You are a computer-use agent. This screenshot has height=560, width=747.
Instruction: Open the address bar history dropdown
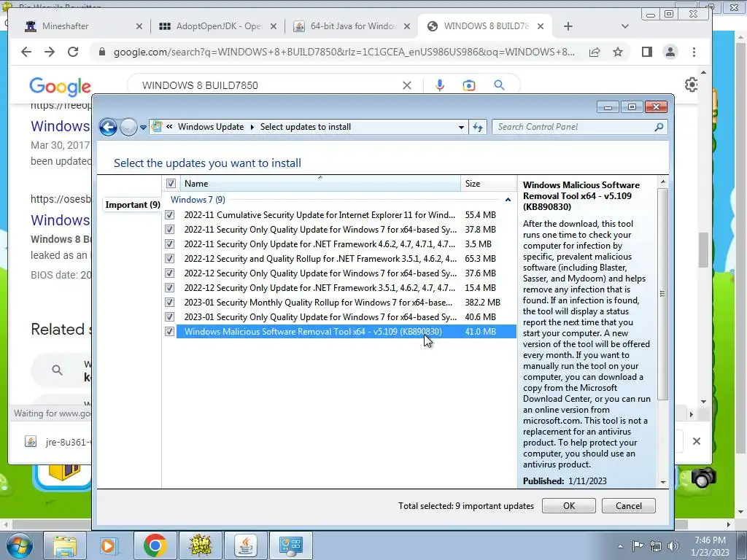(x=461, y=127)
